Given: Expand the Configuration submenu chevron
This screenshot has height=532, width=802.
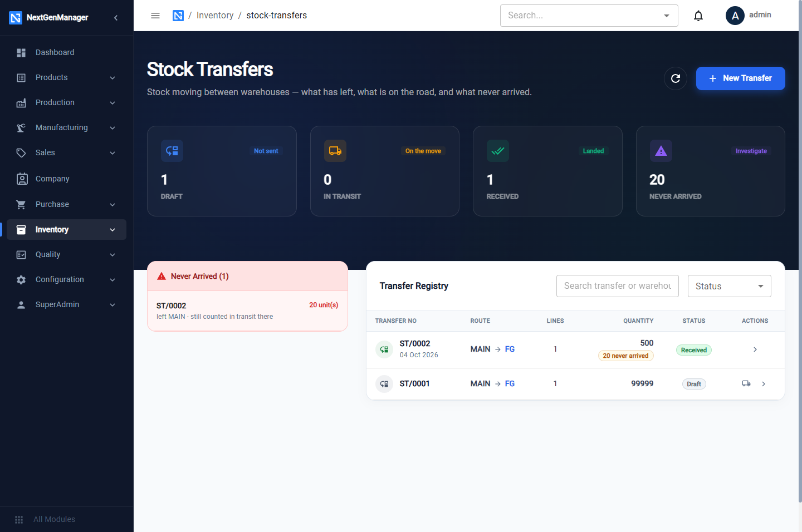Looking at the screenshot, I should [113, 280].
